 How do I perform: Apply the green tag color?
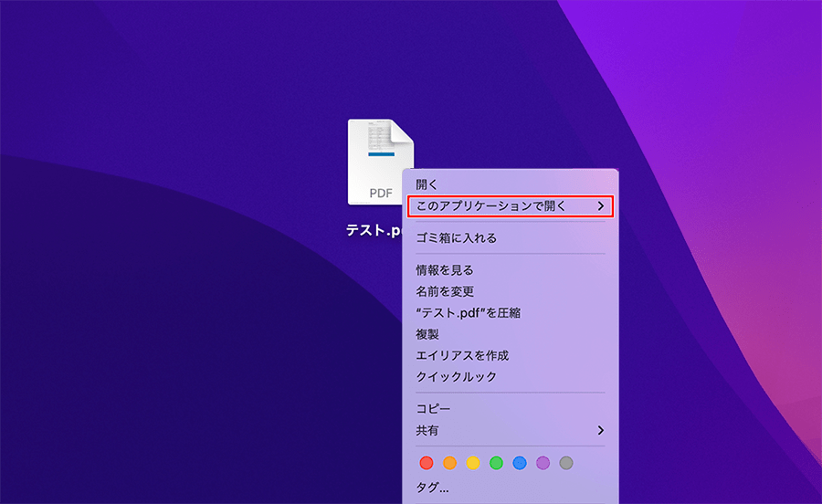click(x=497, y=463)
